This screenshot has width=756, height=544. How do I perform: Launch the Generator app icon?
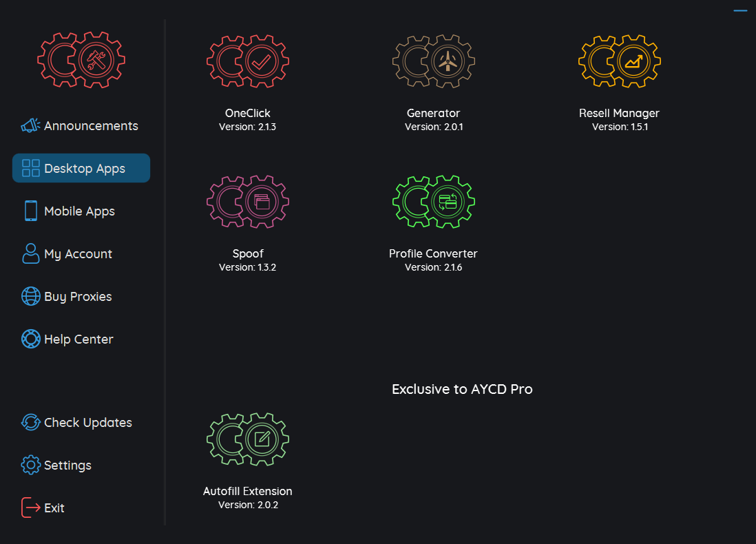[433, 62]
